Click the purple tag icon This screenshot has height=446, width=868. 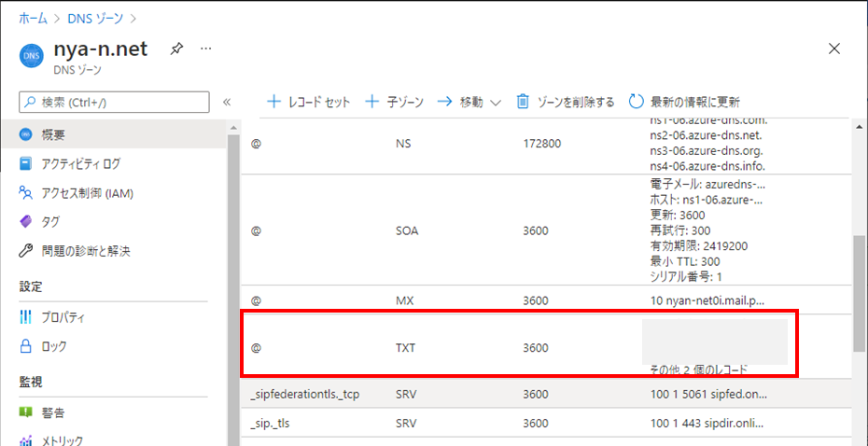point(25,222)
